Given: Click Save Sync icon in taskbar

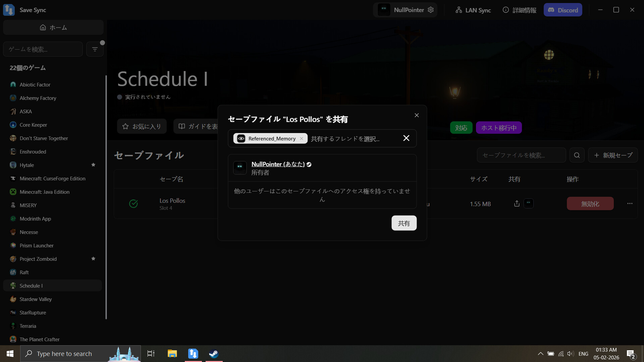Looking at the screenshot, I should 193,354.
